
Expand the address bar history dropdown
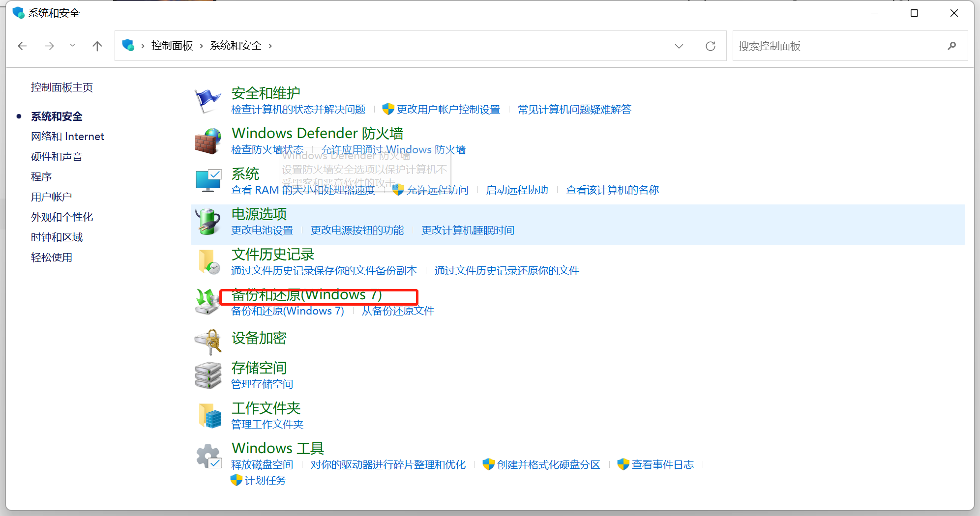(679, 46)
